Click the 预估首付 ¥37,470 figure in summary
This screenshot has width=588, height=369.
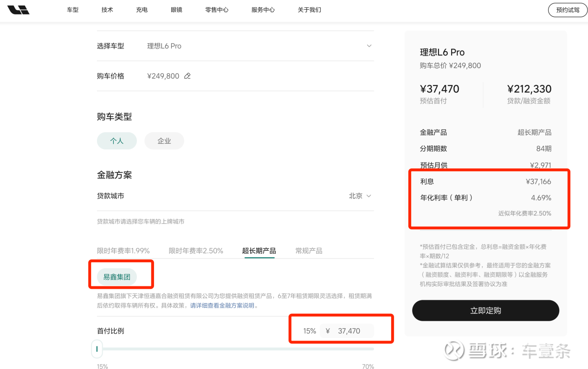coord(439,89)
